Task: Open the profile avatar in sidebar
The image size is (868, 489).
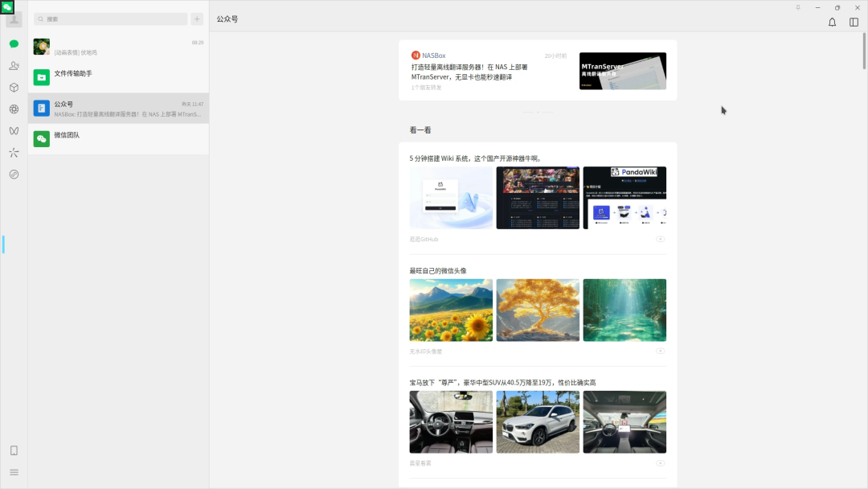Action: pos(14,20)
